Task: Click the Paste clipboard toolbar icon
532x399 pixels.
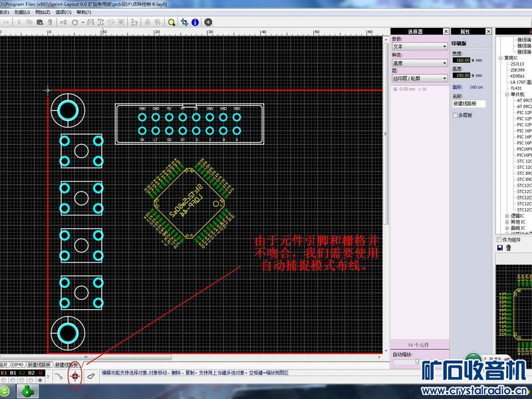Action: (x=40, y=23)
